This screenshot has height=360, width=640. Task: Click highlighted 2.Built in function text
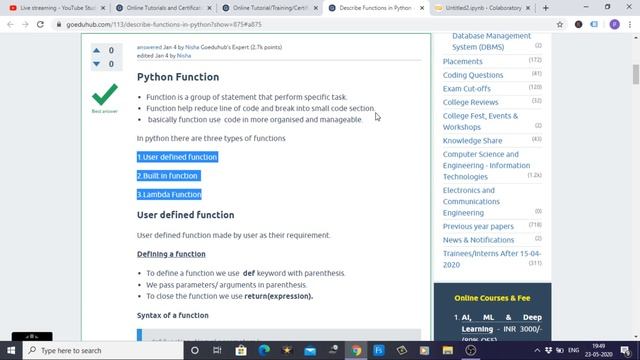pos(169,176)
